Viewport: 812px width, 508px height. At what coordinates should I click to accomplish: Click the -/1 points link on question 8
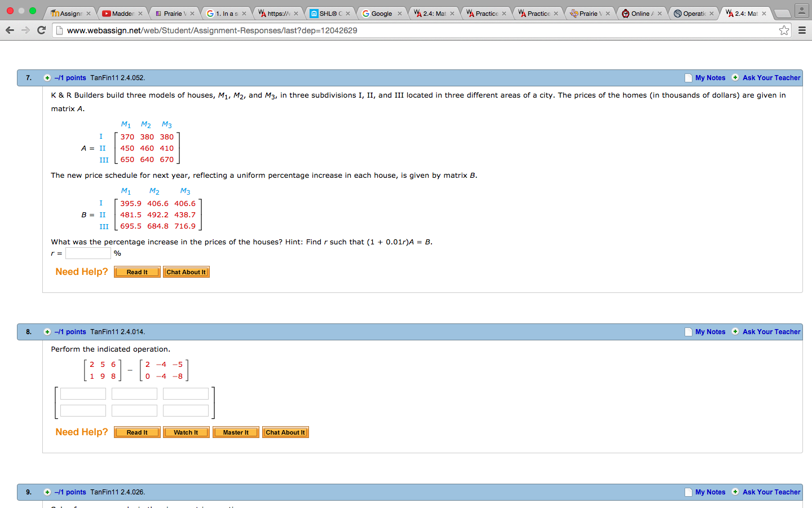point(70,332)
